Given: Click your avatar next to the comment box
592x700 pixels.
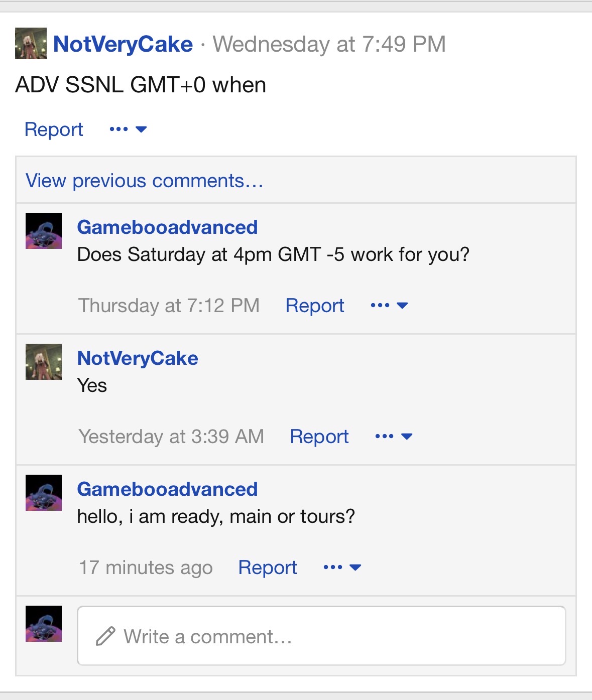Looking at the screenshot, I should pyautogui.click(x=44, y=624).
